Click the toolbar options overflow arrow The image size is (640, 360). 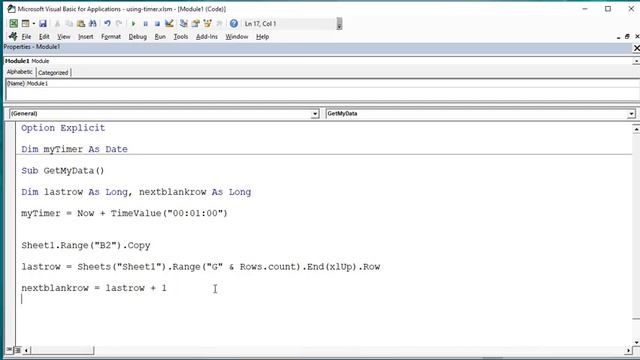(x=339, y=24)
